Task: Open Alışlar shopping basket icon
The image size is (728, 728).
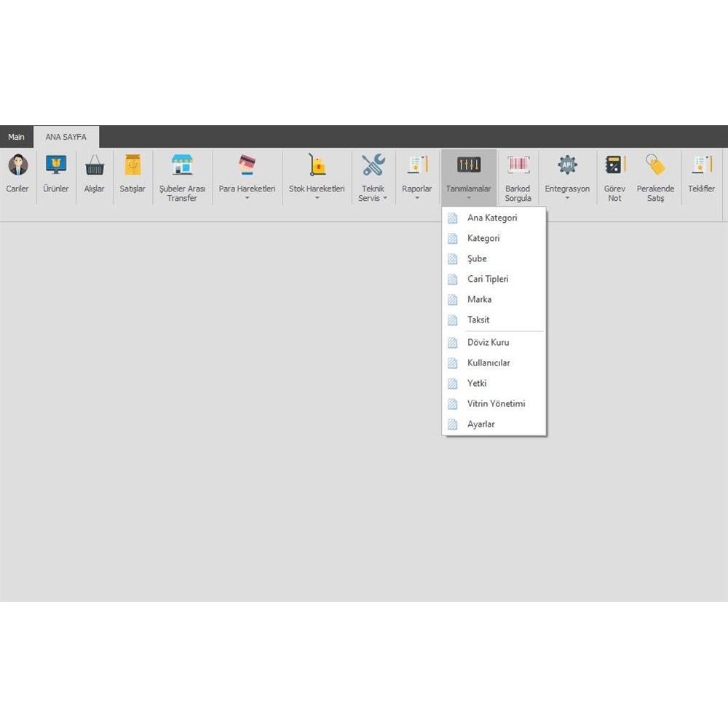Action: tap(95, 166)
